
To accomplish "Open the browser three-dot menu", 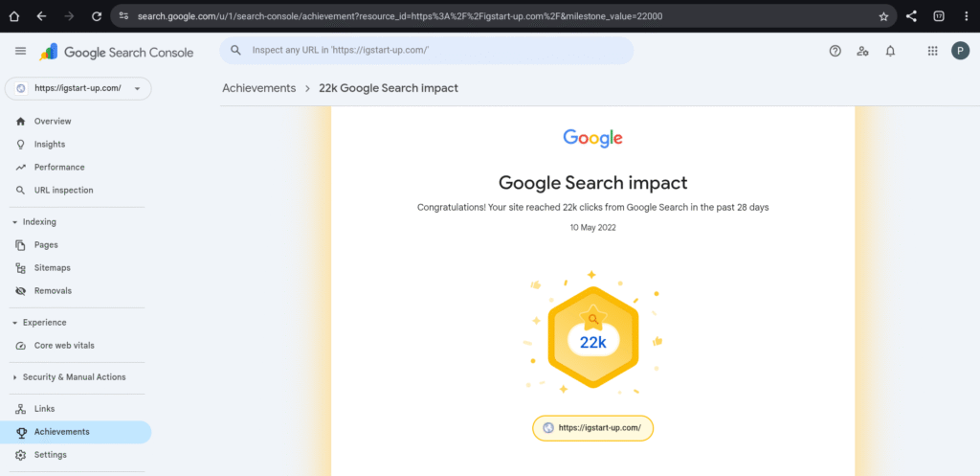I will 967,16.
